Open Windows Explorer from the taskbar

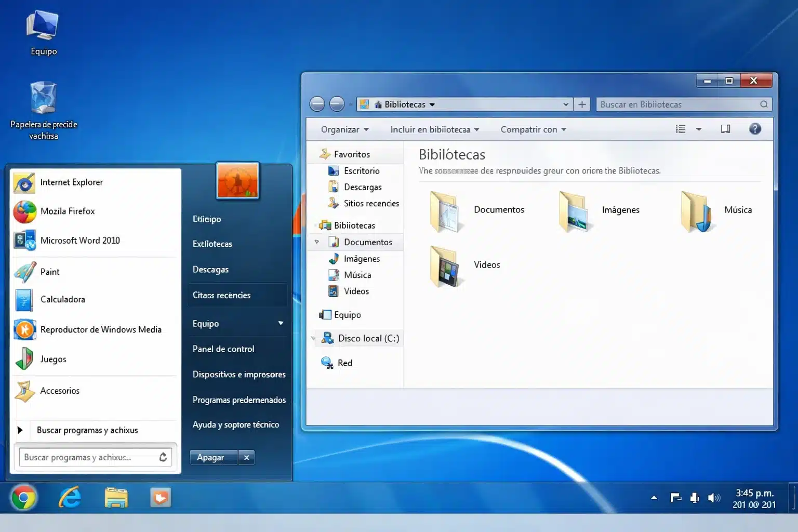click(115, 497)
